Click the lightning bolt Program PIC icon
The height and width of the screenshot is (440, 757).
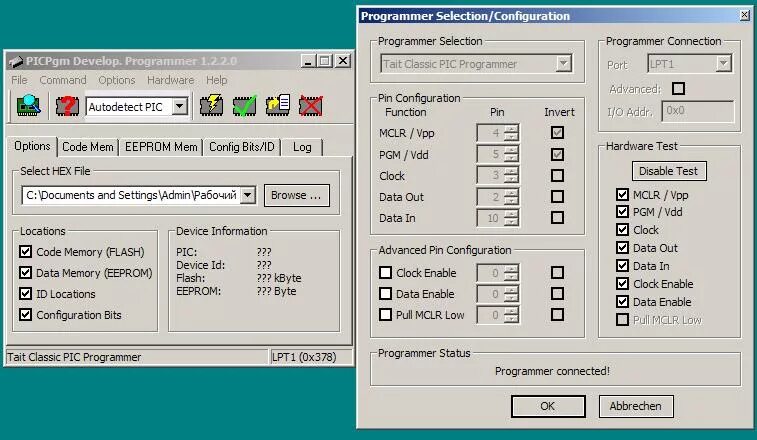coord(211,105)
